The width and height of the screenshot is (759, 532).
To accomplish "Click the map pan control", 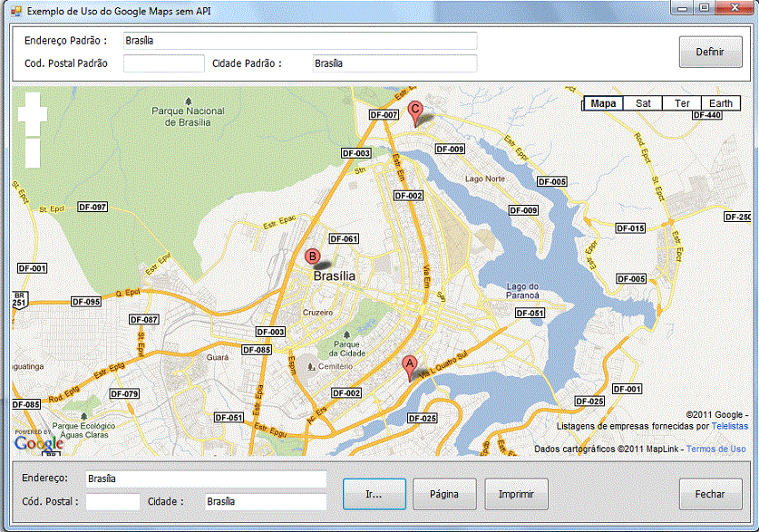I will [x=33, y=113].
